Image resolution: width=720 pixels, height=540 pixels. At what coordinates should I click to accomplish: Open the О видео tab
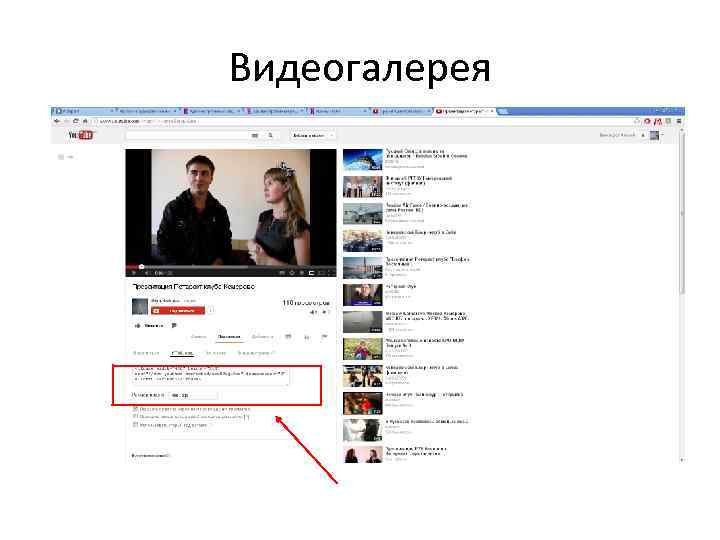[x=198, y=337]
